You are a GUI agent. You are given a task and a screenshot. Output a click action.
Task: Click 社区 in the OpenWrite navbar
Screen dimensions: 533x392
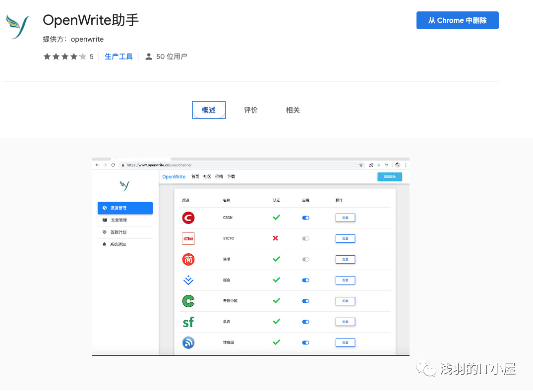207,176
